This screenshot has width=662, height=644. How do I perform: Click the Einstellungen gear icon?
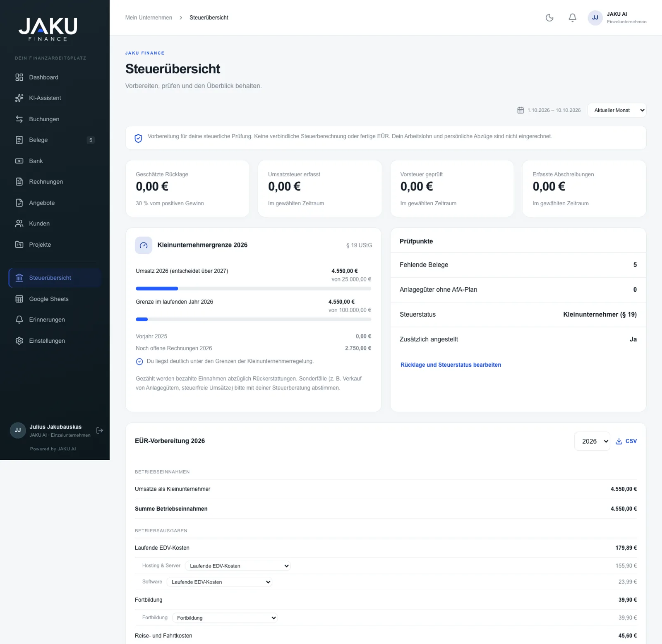click(x=19, y=341)
